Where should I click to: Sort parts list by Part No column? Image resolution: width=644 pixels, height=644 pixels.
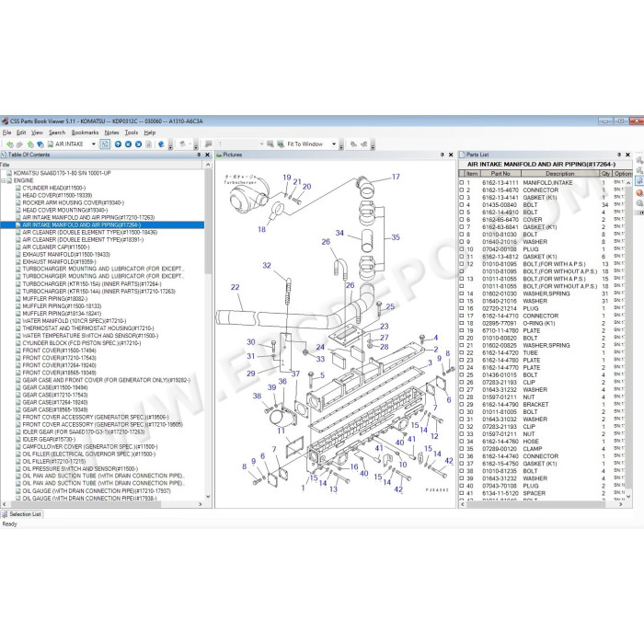[500, 174]
